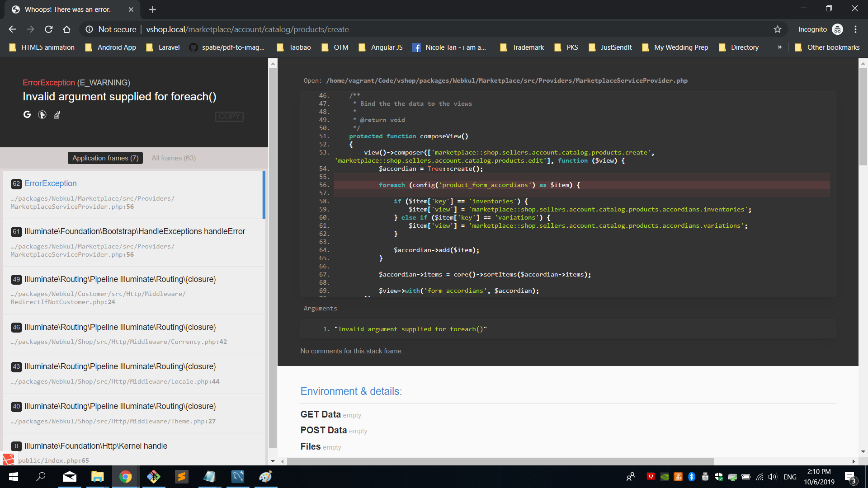This screenshot has width=868, height=488.
Task: Toggle to Application frames view
Action: tap(104, 158)
